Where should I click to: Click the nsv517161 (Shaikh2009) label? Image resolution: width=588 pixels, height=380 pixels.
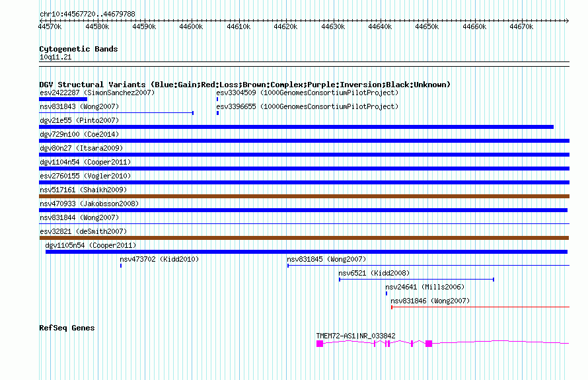click(83, 190)
